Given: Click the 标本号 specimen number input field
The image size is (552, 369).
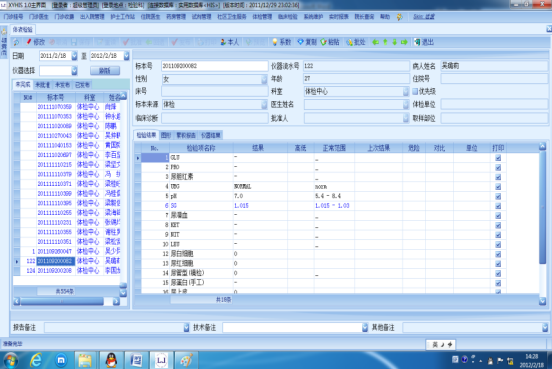Looking at the screenshot, I should click(214, 66).
